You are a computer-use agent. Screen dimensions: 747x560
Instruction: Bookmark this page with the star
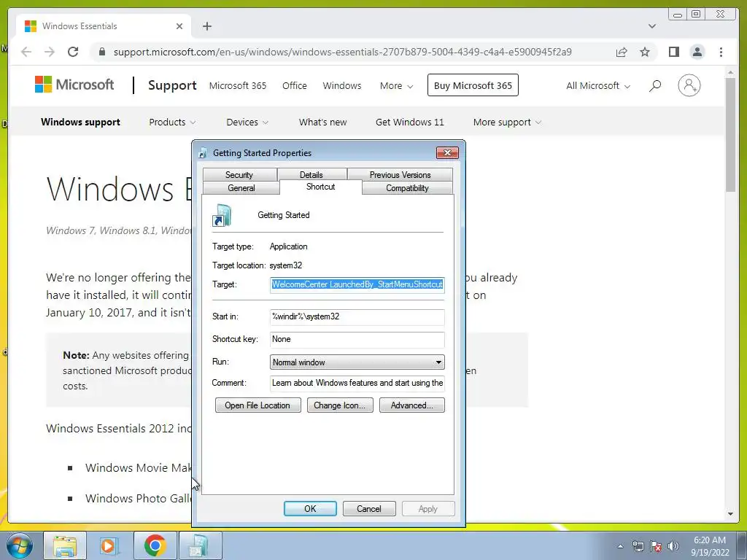645,52
